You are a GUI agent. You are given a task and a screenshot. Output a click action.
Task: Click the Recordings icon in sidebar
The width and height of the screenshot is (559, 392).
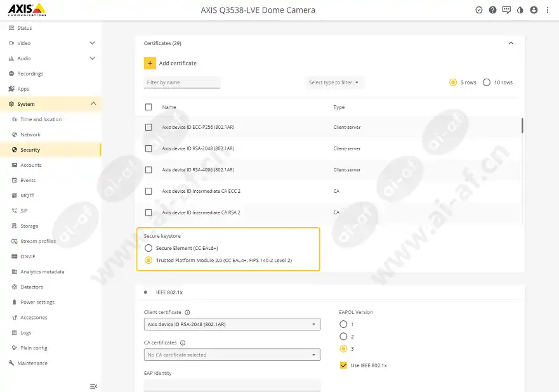point(11,74)
